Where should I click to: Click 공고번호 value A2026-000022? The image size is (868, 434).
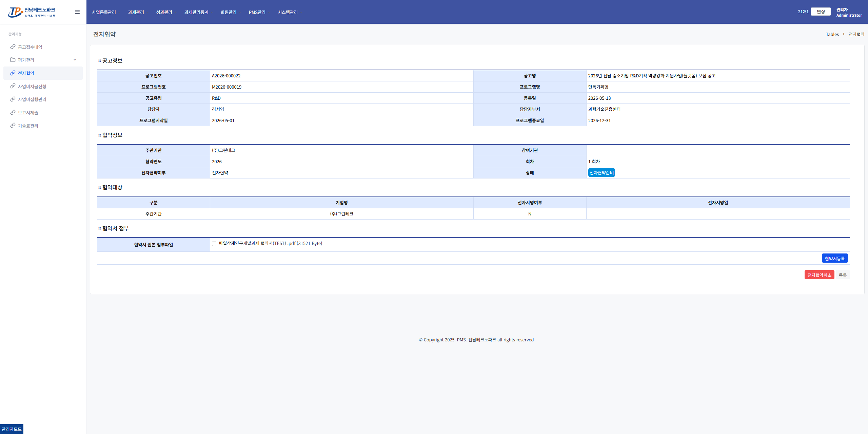coord(226,76)
